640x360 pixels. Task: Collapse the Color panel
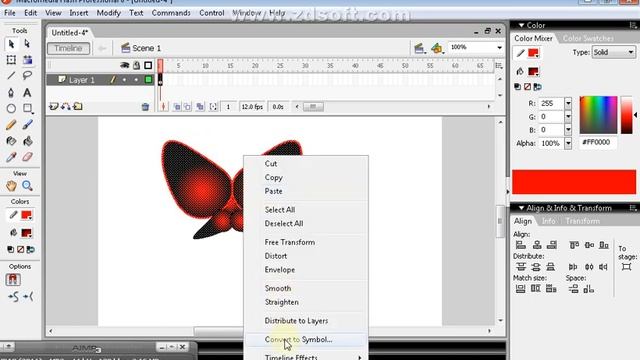pos(521,25)
